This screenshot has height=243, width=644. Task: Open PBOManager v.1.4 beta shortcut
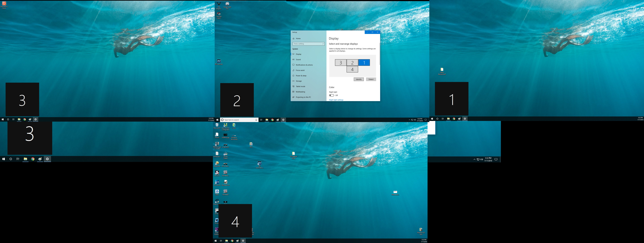point(217,146)
